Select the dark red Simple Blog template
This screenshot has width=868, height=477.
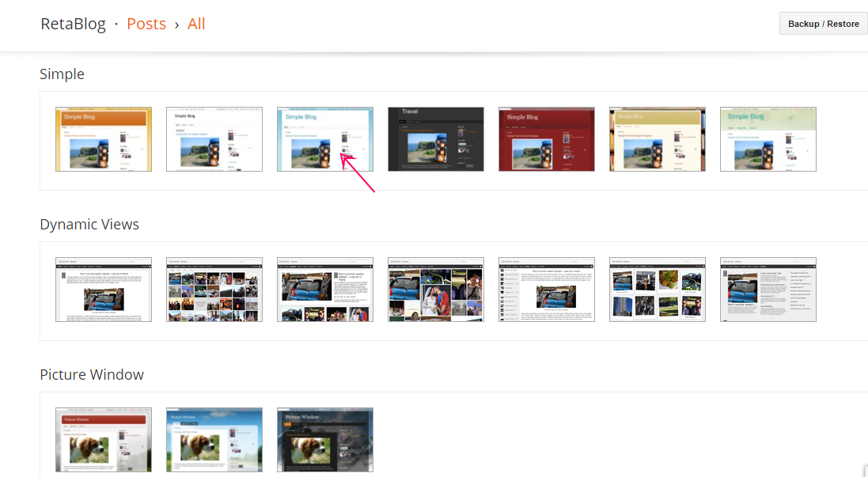click(x=547, y=139)
